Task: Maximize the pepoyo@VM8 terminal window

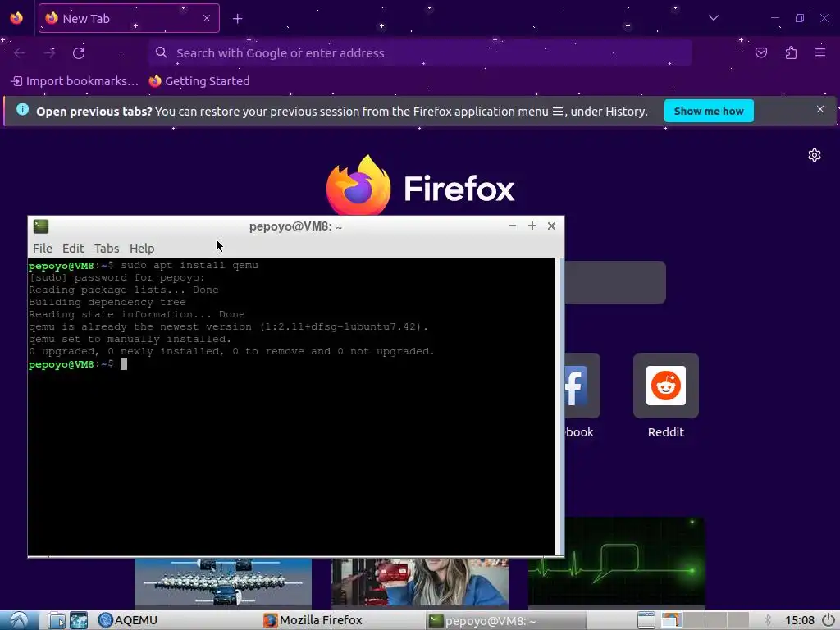Action: 532,226
